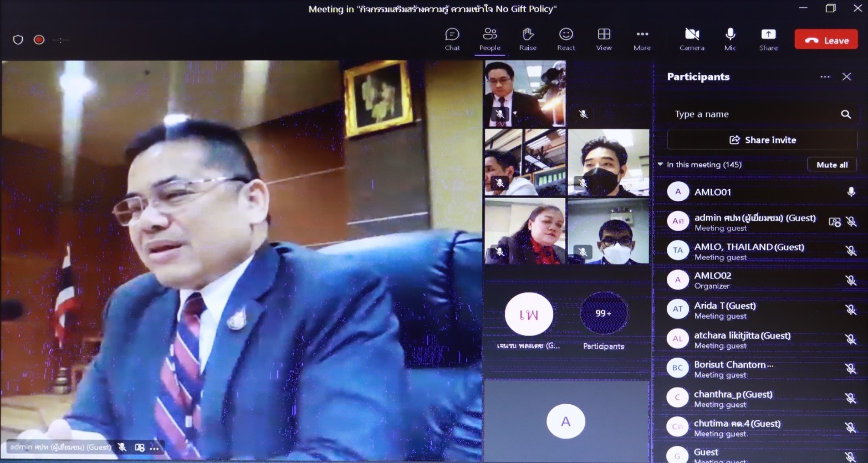The height and width of the screenshot is (463, 868).
Task: Open the More actions menu
Action: click(x=642, y=39)
